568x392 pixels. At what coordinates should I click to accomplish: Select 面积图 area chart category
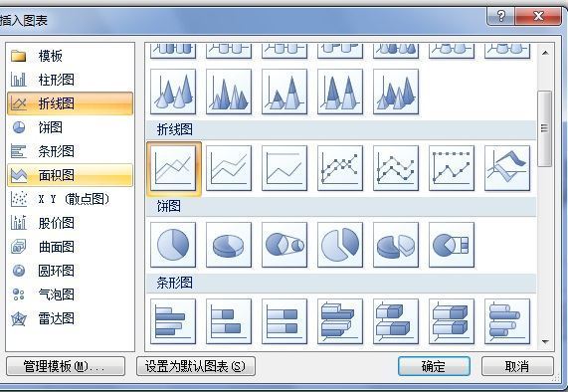coord(70,175)
